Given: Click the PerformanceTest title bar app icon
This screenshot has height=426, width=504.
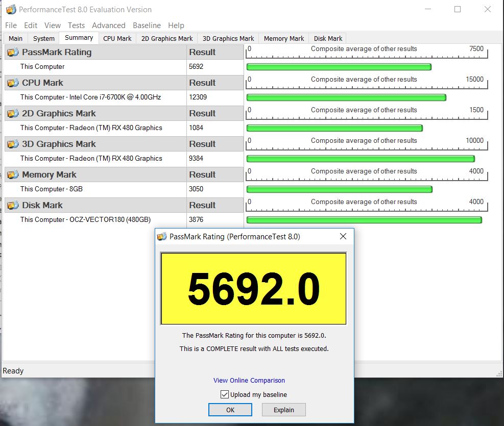Looking at the screenshot, I should tap(11, 10).
